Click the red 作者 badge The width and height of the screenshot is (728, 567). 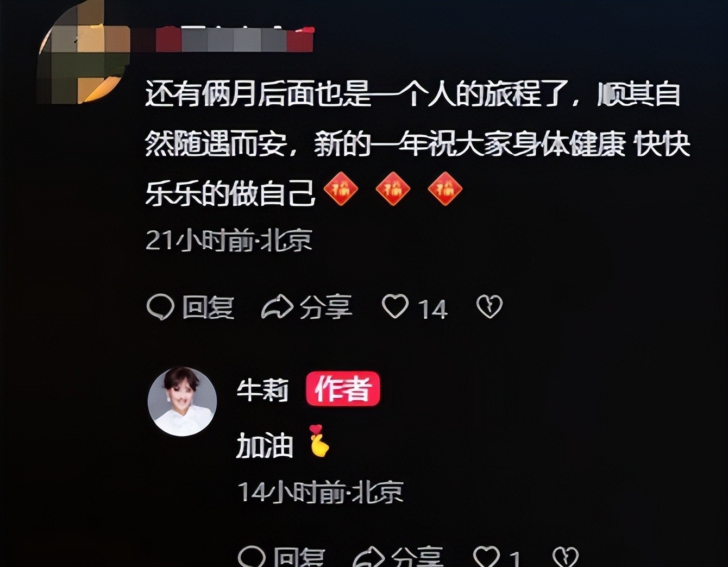(343, 389)
